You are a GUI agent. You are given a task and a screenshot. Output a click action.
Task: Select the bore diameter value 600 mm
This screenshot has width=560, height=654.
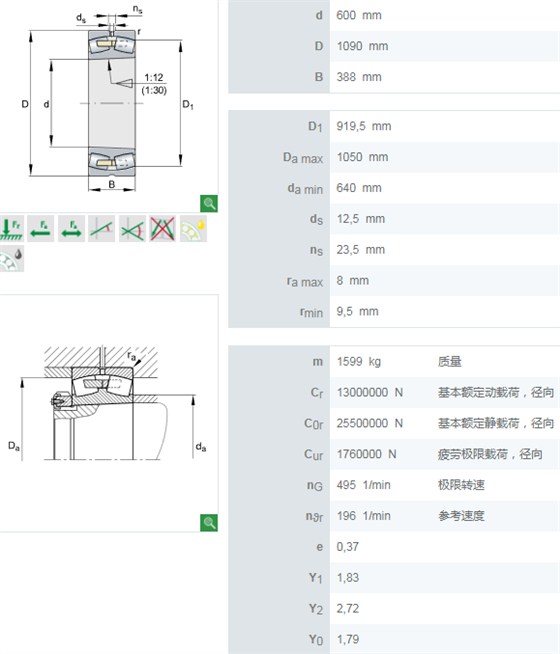click(359, 15)
